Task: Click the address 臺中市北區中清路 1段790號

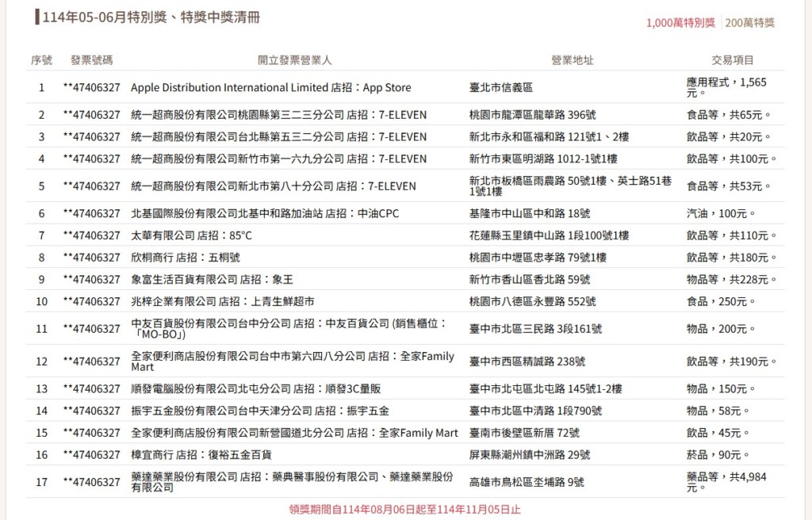Action: (x=535, y=411)
